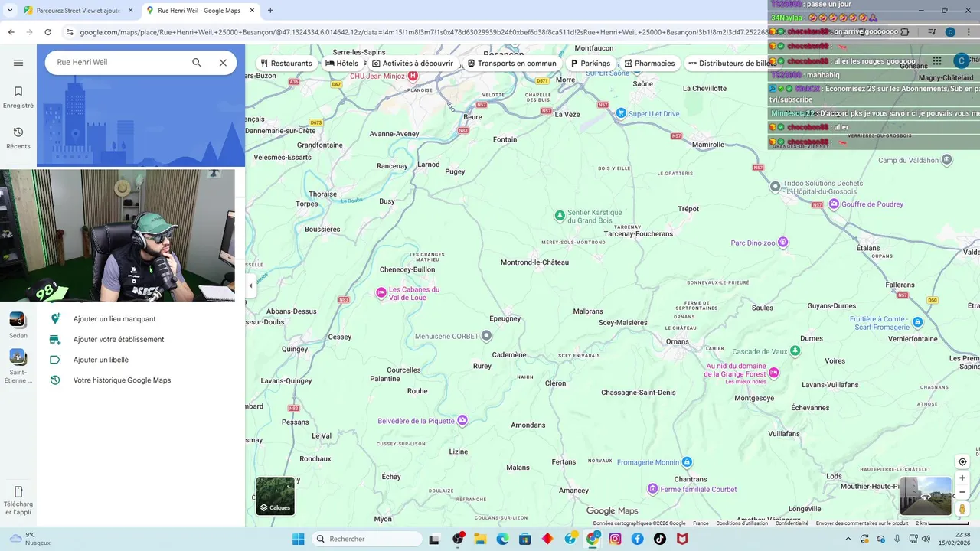Click the search magnifier icon

[x=197, y=63]
